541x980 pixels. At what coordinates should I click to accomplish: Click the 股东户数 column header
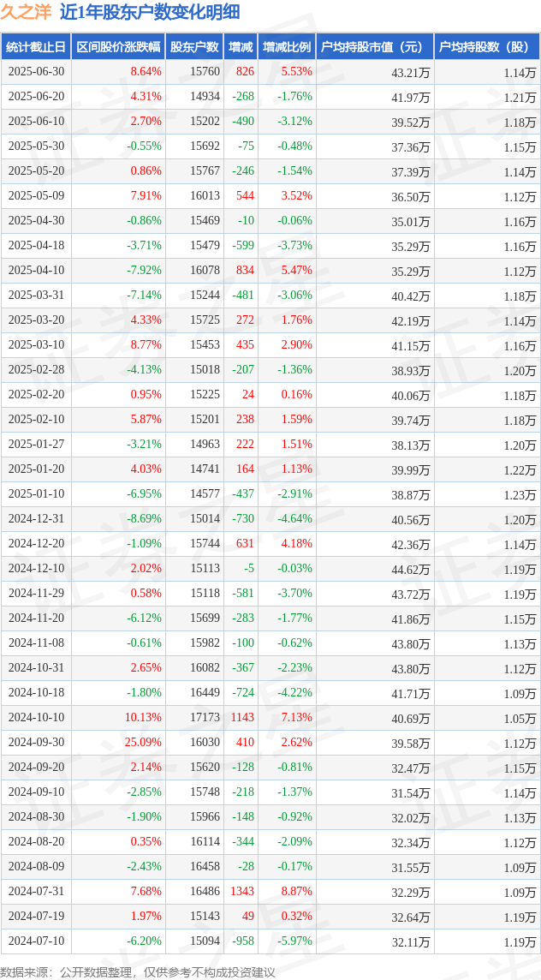point(194,47)
